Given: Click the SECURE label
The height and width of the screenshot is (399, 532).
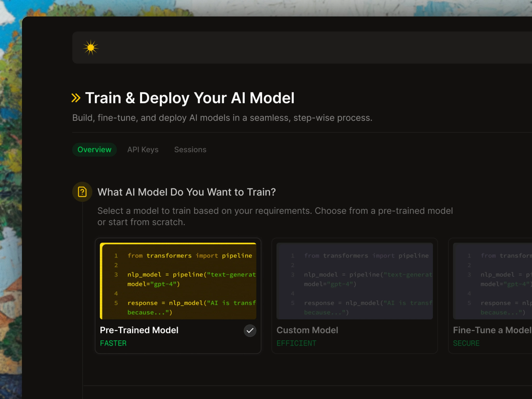Looking at the screenshot, I should 466,343.
